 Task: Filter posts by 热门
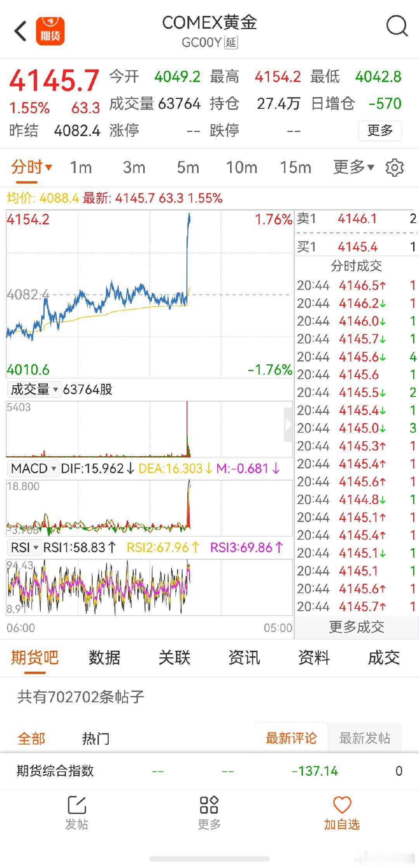(96, 738)
